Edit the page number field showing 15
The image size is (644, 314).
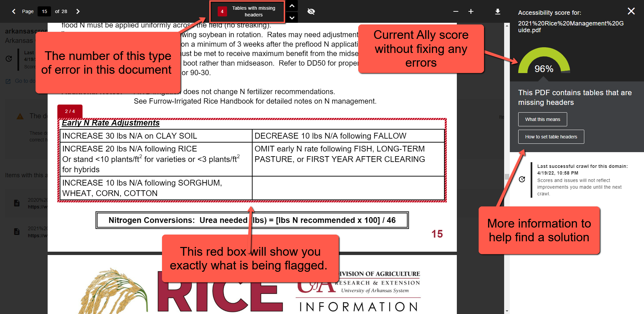coord(44,11)
